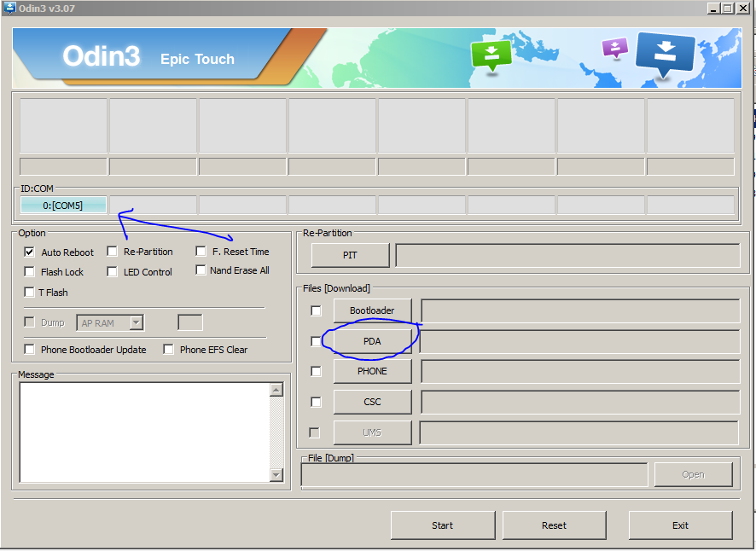The height and width of the screenshot is (551, 756).
Task: Click the File [Dump] path field
Action: coord(474,475)
